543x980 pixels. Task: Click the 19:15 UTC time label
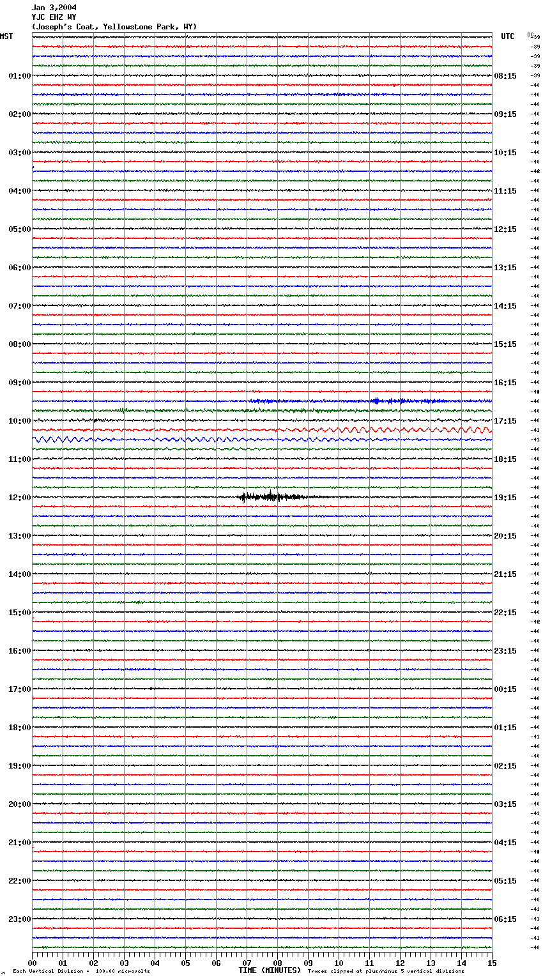[x=505, y=498]
